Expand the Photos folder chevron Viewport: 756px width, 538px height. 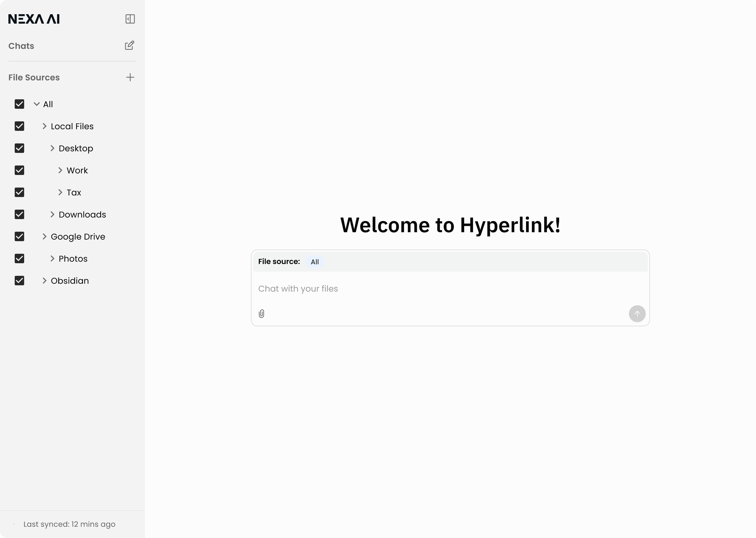52,259
